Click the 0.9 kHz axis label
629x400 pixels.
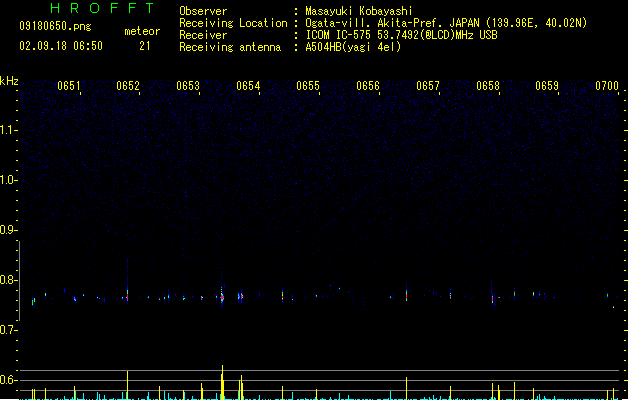coord(8,230)
